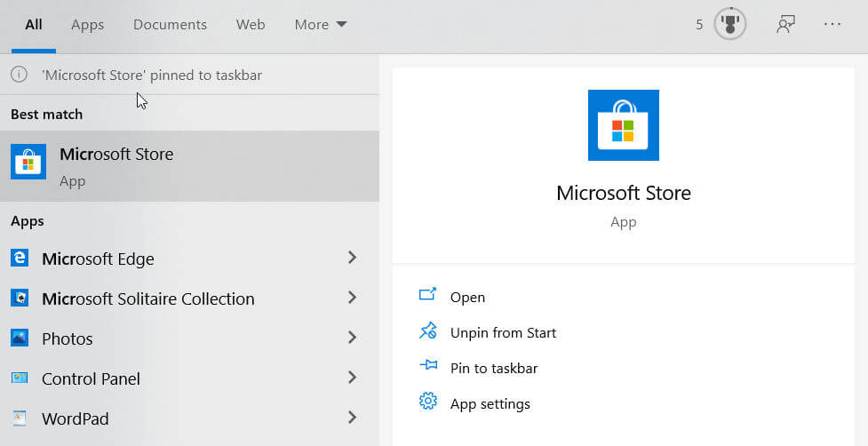Click the Microsoft Store icon in best match
The width and height of the screenshot is (868, 446).
pyautogui.click(x=28, y=162)
